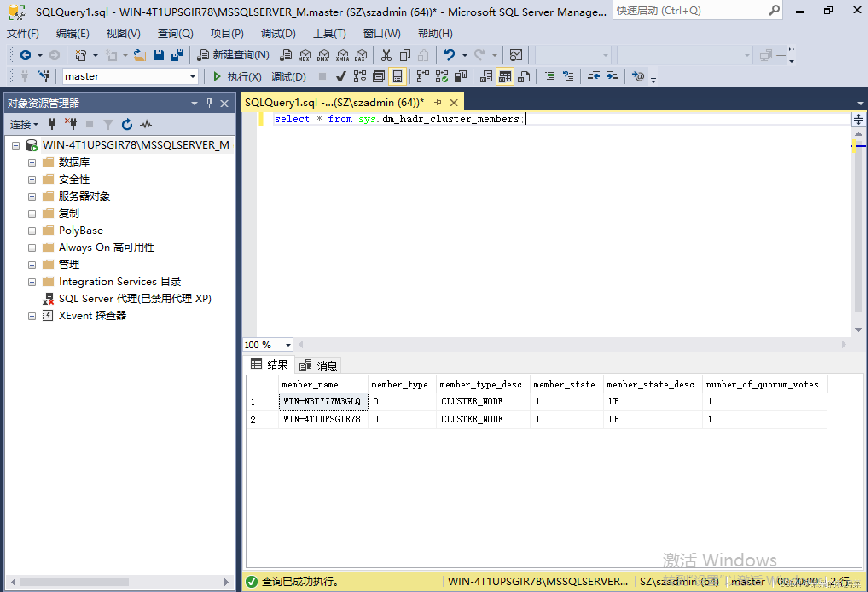The height and width of the screenshot is (592, 868).
Task: Click the XMLA query icon
Action: (342, 55)
